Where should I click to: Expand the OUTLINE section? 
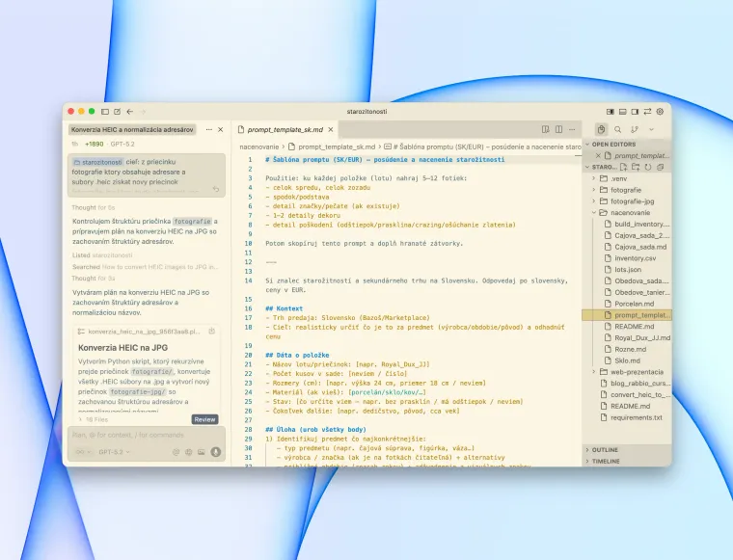point(627,450)
